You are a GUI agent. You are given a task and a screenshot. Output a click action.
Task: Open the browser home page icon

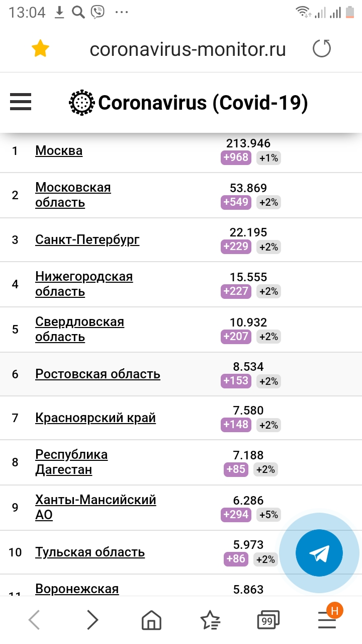pyautogui.click(x=151, y=620)
